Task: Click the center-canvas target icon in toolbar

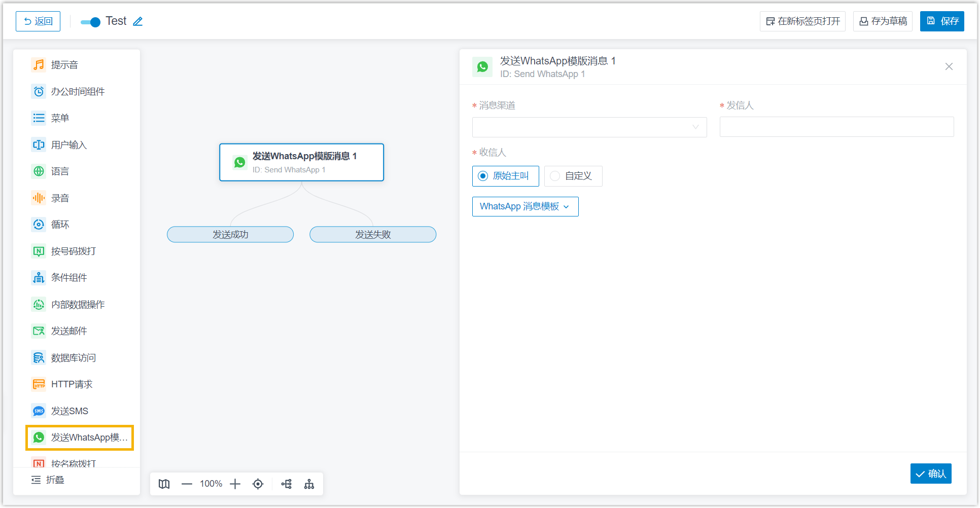Action: 258,484
